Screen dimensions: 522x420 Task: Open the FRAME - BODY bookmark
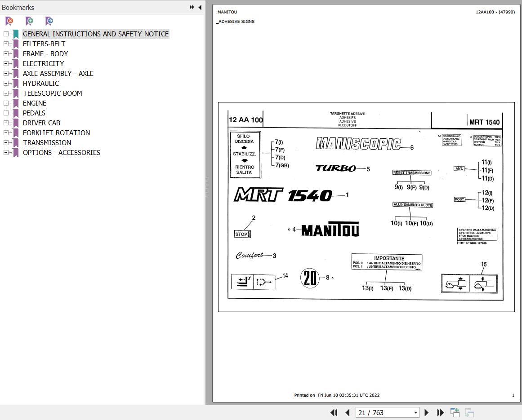[x=45, y=53]
